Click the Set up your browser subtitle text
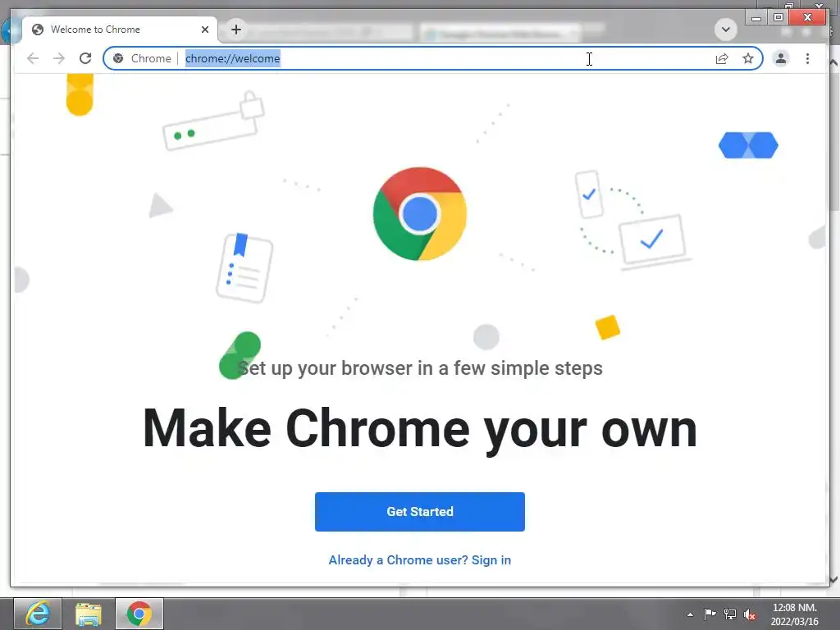The image size is (840, 630). click(x=420, y=368)
